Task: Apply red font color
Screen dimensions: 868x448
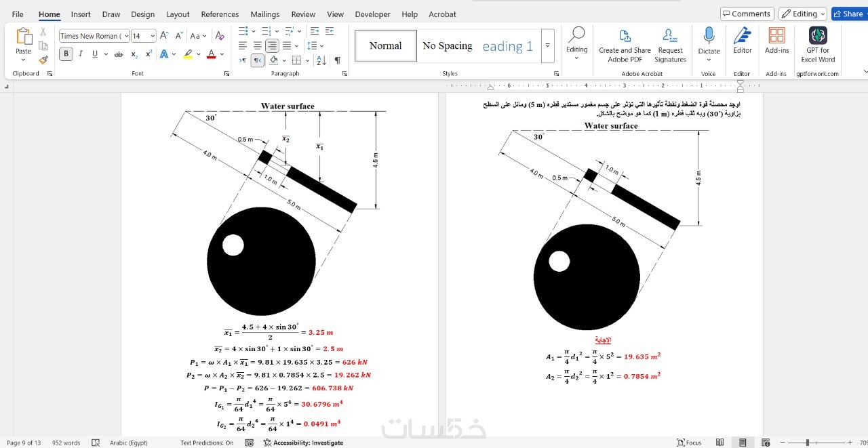Action: tap(211, 54)
